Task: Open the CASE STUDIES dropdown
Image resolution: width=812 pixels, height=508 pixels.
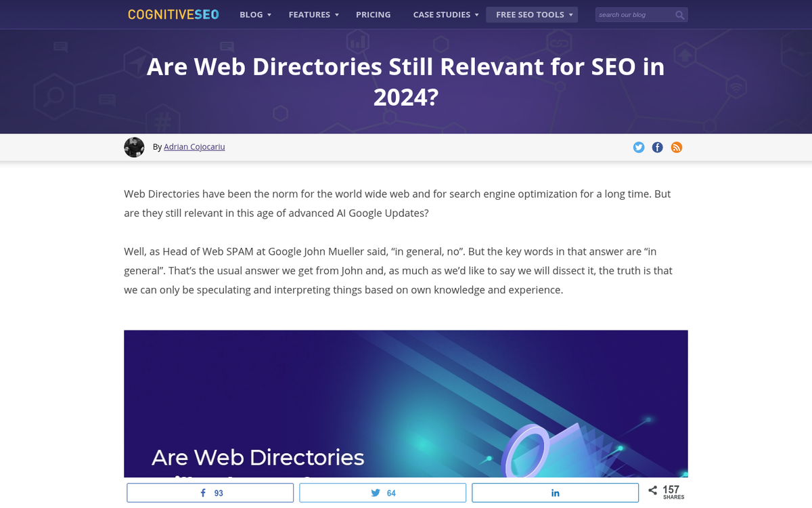Action: pyautogui.click(x=442, y=14)
